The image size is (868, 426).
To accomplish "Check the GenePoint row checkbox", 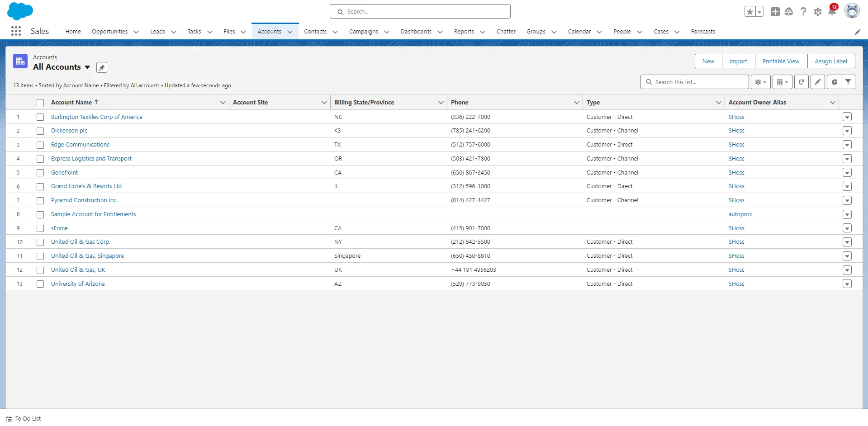I will [40, 173].
